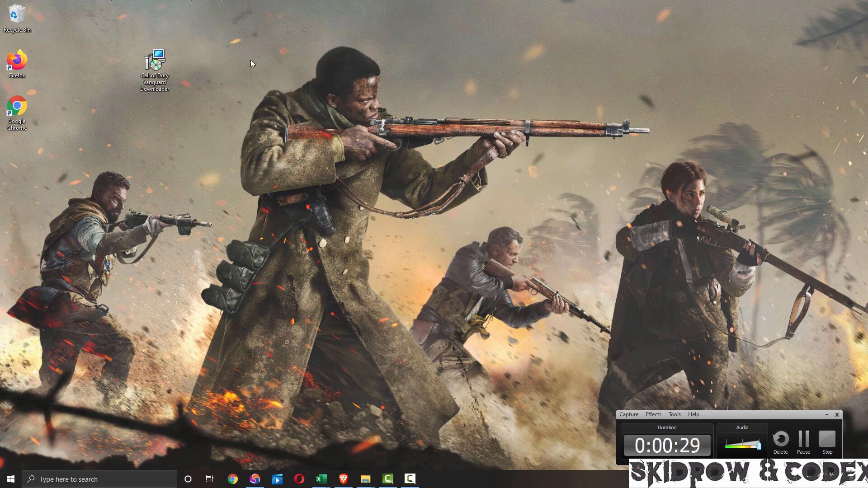Click the taskbar search box
This screenshot has width=868, height=488.
pos(99,479)
